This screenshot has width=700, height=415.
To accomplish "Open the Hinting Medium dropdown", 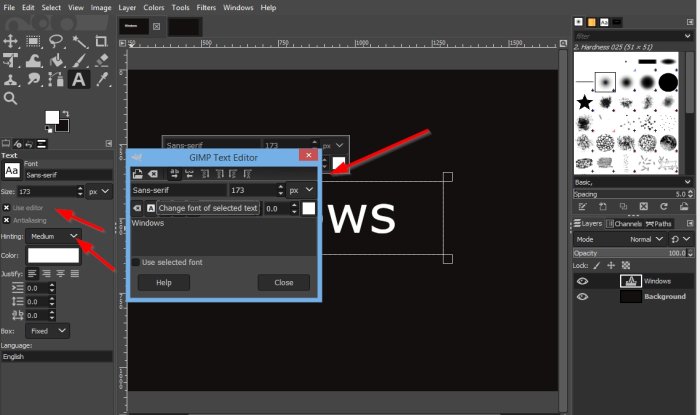I will (x=54, y=236).
